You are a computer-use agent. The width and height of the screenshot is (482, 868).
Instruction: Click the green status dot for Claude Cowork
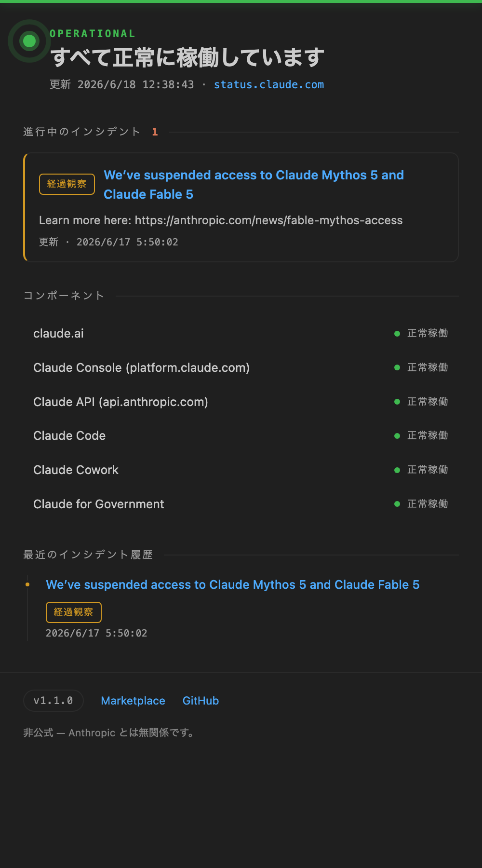pos(397,470)
